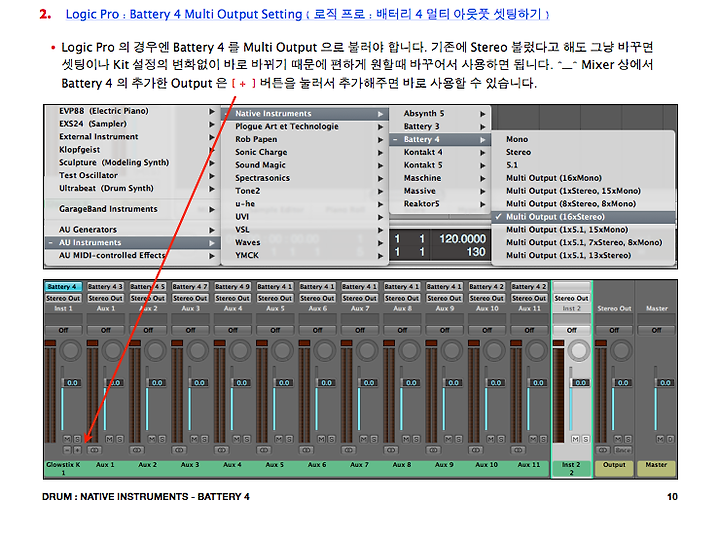Toggle stereo link icon on Aux 10 strip
The width and height of the screenshot is (720, 537).
(x=475, y=450)
